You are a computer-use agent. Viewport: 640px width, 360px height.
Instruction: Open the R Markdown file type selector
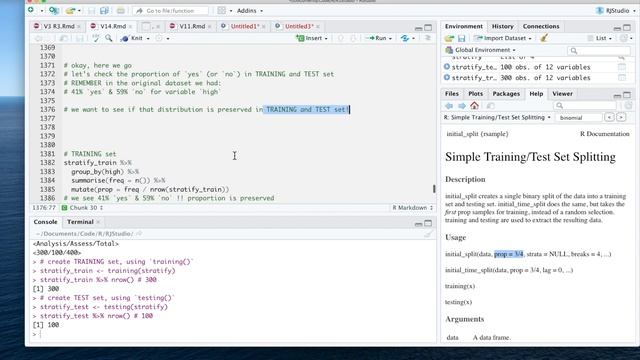tap(412, 208)
